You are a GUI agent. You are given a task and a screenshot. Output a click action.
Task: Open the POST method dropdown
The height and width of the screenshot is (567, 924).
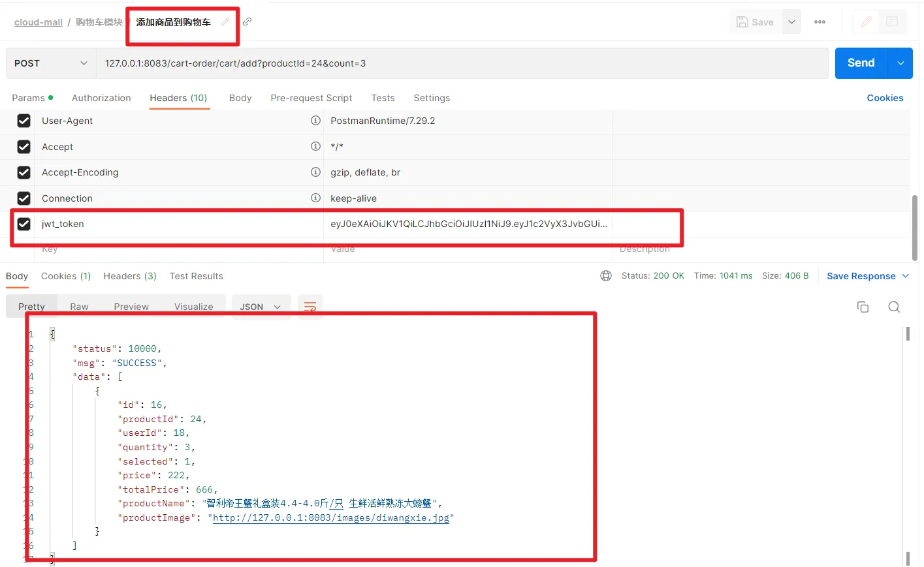point(51,63)
